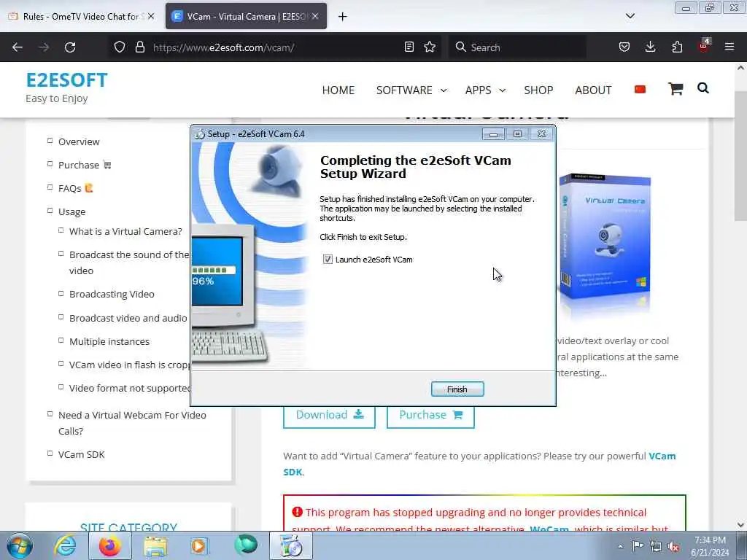
Task: Open the shopping cart icon
Action: coord(676,88)
